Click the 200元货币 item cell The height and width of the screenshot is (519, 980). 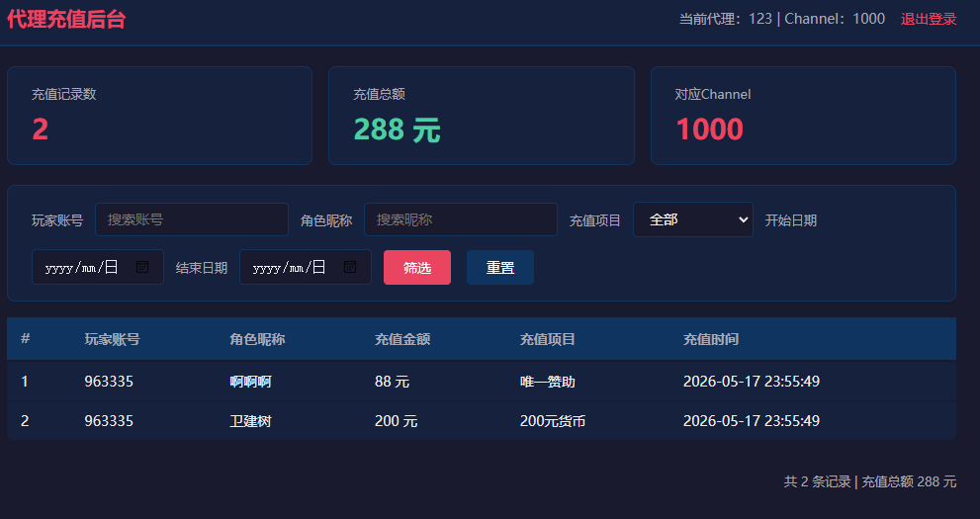553,421
